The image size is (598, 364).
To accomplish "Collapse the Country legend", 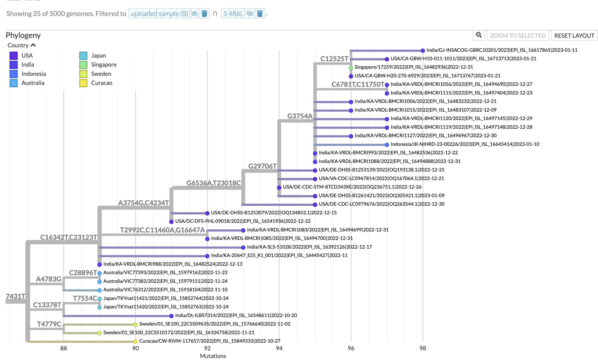I will pyautogui.click(x=33, y=45).
